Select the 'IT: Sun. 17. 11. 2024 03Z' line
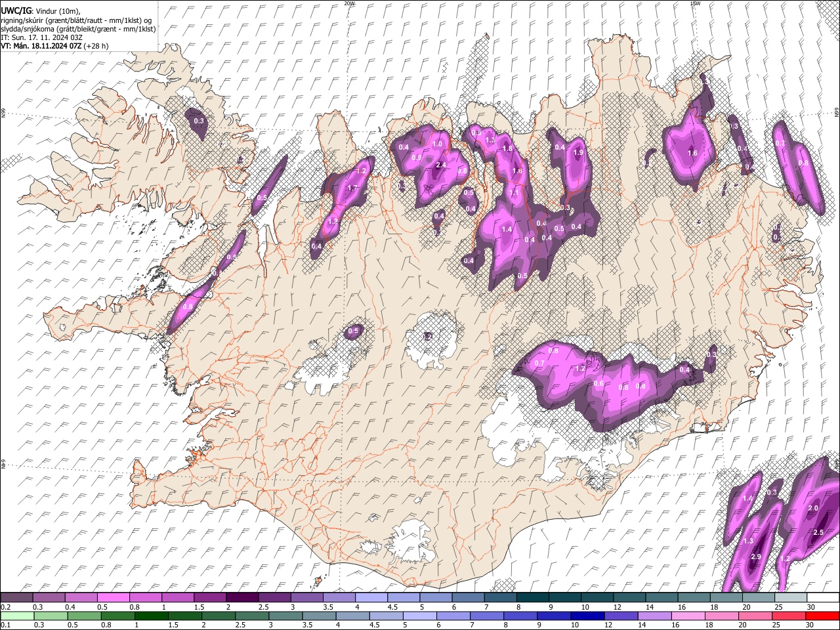The height and width of the screenshot is (630, 840). coord(41,37)
